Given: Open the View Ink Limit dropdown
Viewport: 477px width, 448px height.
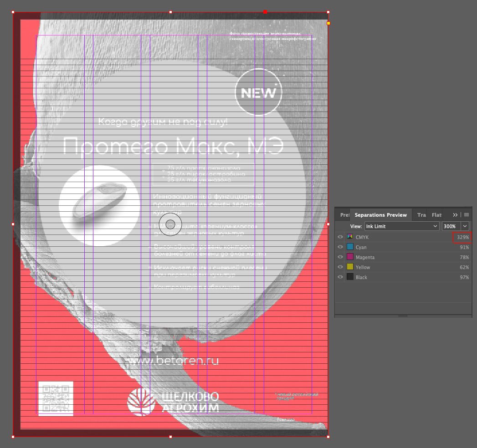Looking at the screenshot, I should tap(401, 226).
